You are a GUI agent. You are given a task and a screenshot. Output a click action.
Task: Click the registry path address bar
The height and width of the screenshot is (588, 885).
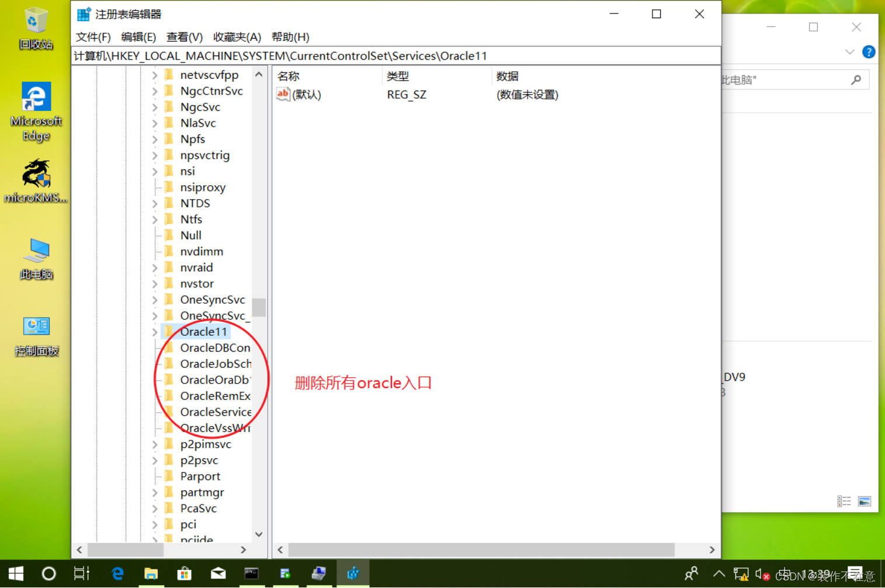coord(396,56)
